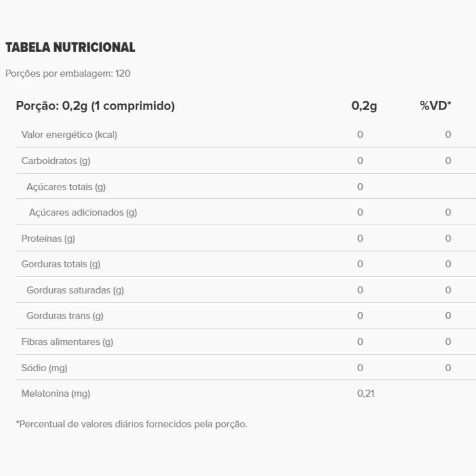
Task: Select the Fibras alimentares (g) label
Action: 67,342
